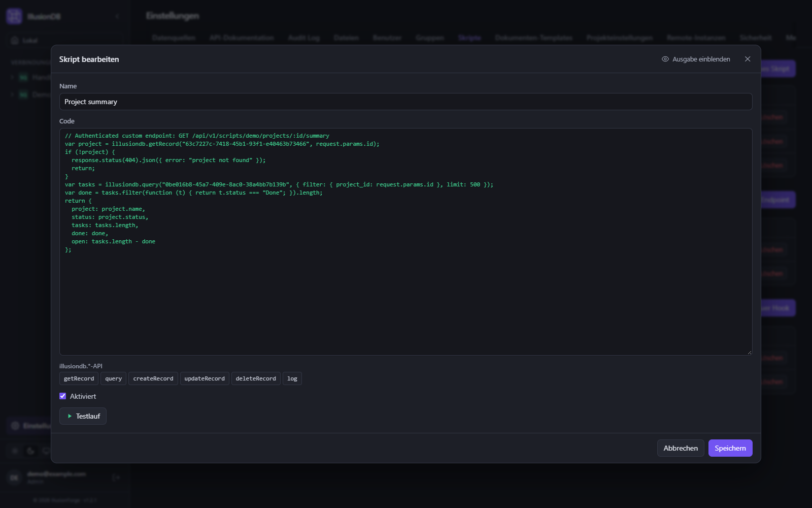Click the Name field containing Project summary
The width and height of the screenshot is (812, 508).
tap(405, 102)
